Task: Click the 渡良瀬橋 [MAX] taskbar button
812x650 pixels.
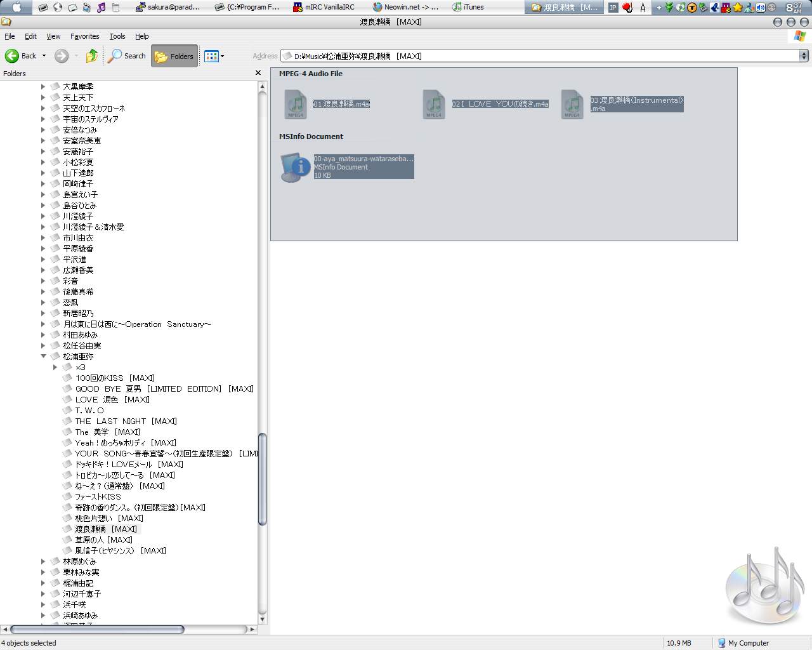Action: tap(565, 7)
